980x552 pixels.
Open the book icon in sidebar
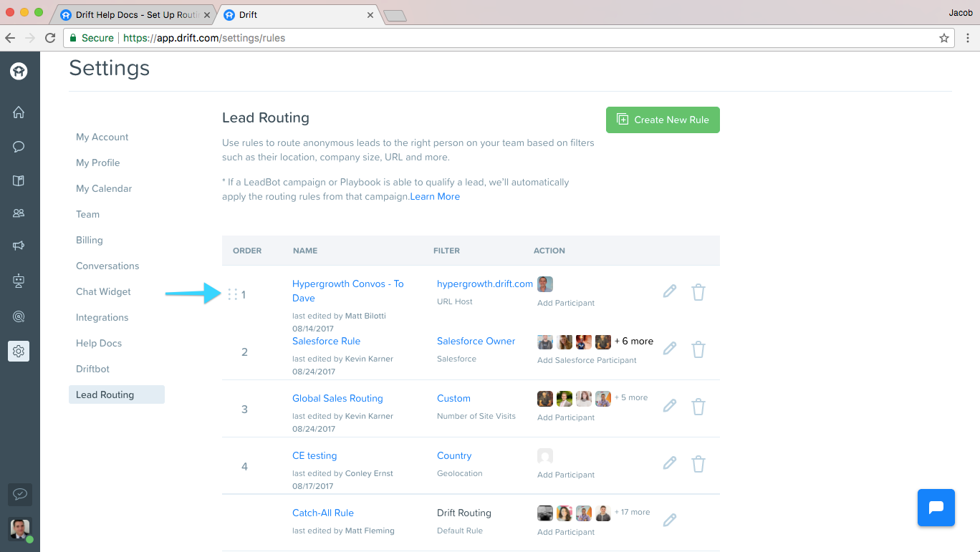click(x=19, y=180)
